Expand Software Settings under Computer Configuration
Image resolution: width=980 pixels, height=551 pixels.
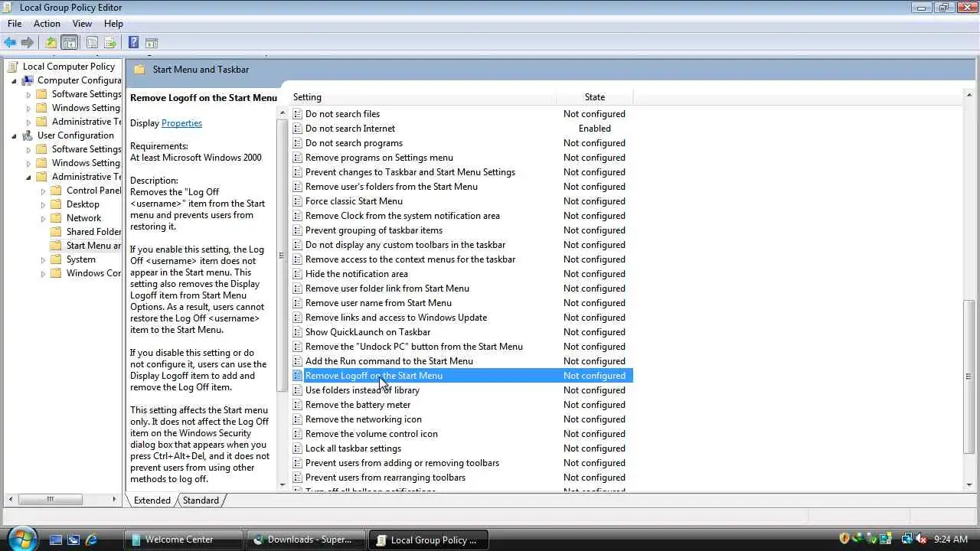[28, 94]
